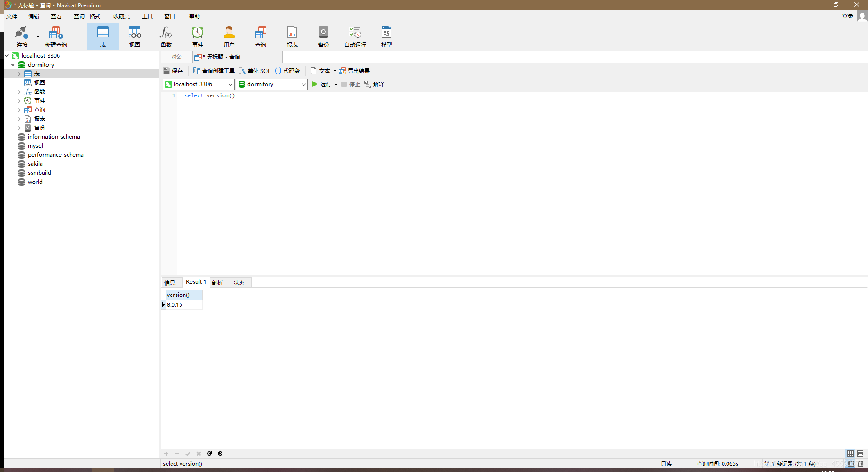Viewport: 868px width, 472px height.
Task: Select the 视图 tree item
Action: (40, 82)
